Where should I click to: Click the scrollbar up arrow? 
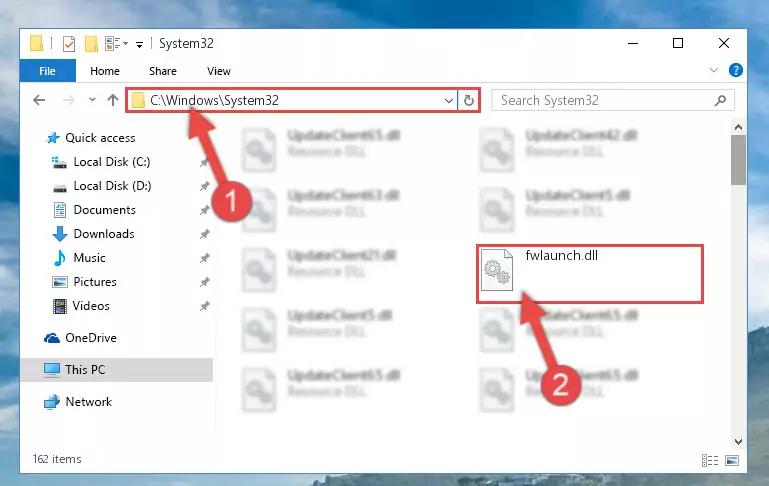738,128
